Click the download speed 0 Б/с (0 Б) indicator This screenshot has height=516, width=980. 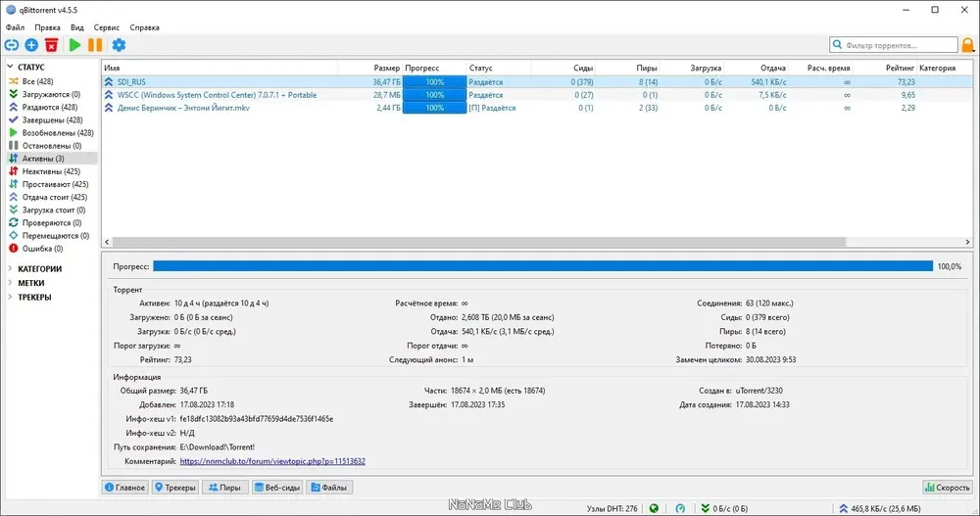click(724, 508)
